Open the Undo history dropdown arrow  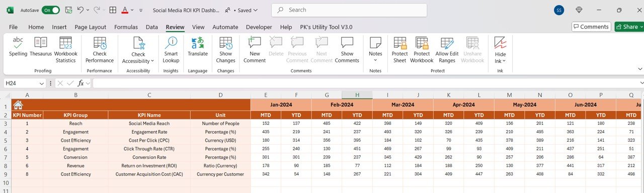[88, 10]
